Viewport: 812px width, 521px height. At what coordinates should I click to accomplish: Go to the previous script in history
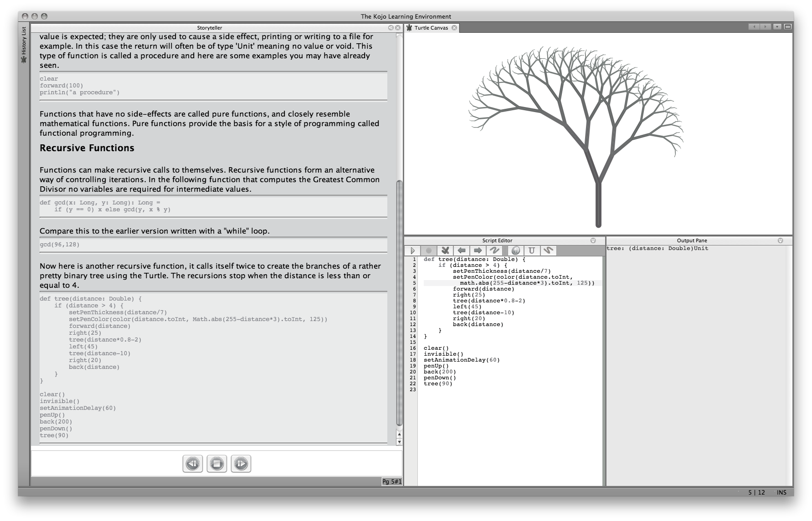462,250
